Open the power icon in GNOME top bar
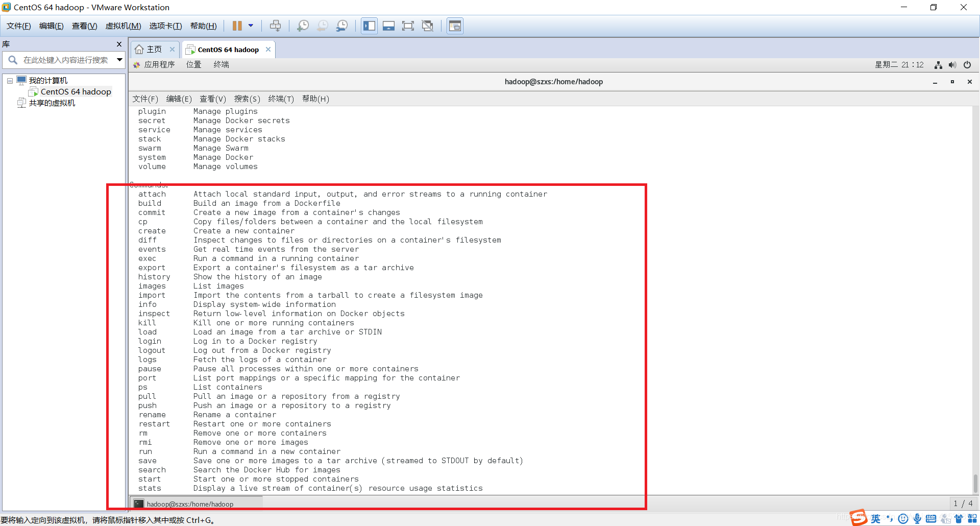 pyautogui.click(x=967, y=65)
